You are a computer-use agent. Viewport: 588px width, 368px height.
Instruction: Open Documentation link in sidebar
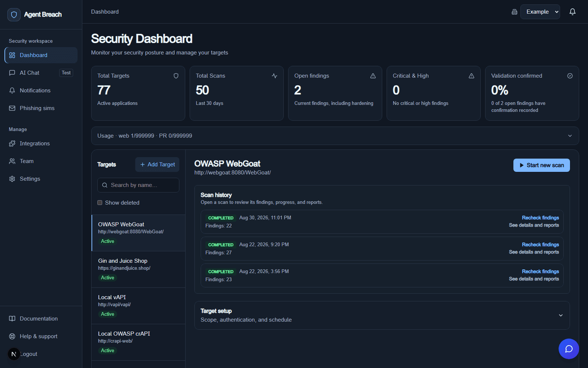[41, 319]
